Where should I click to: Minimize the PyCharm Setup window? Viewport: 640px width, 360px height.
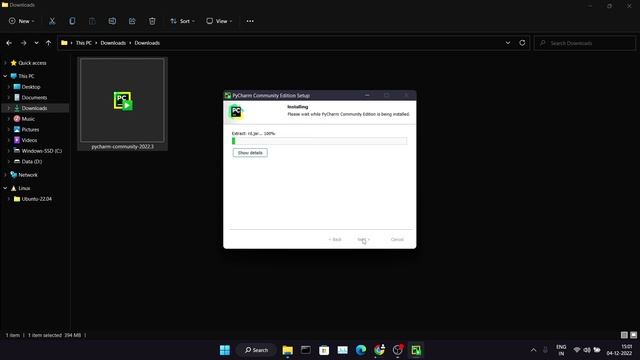[367, 95]
